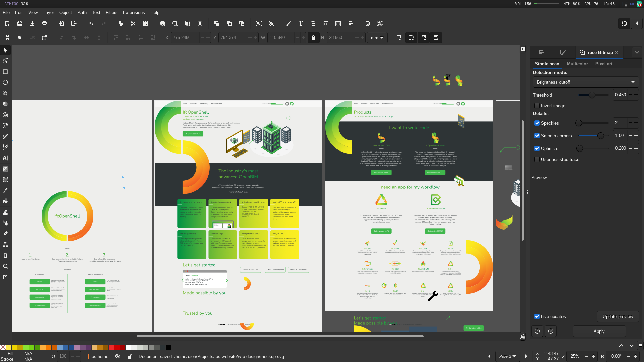Open the Text and Font dialog icon

click(x=301, y=23)
